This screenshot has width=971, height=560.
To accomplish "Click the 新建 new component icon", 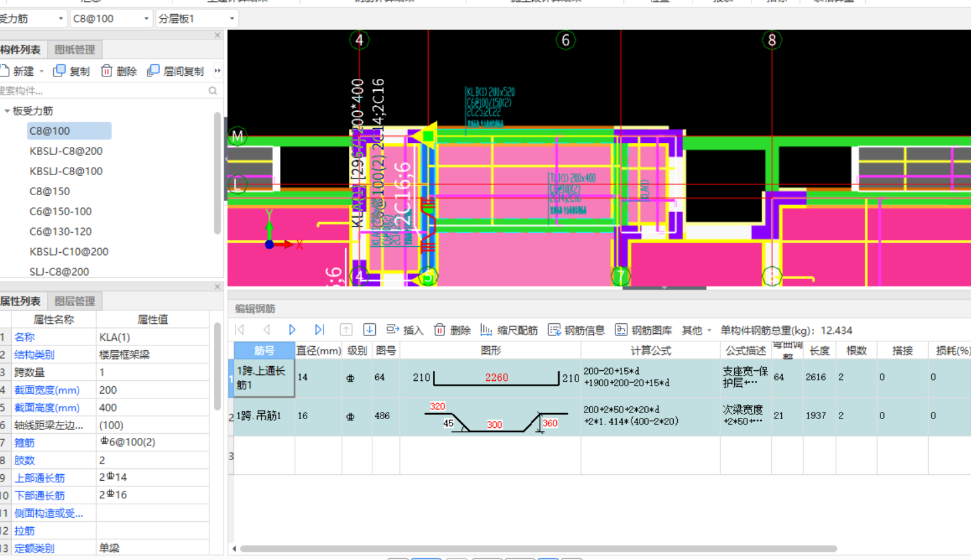I will [x=4, y=70].
